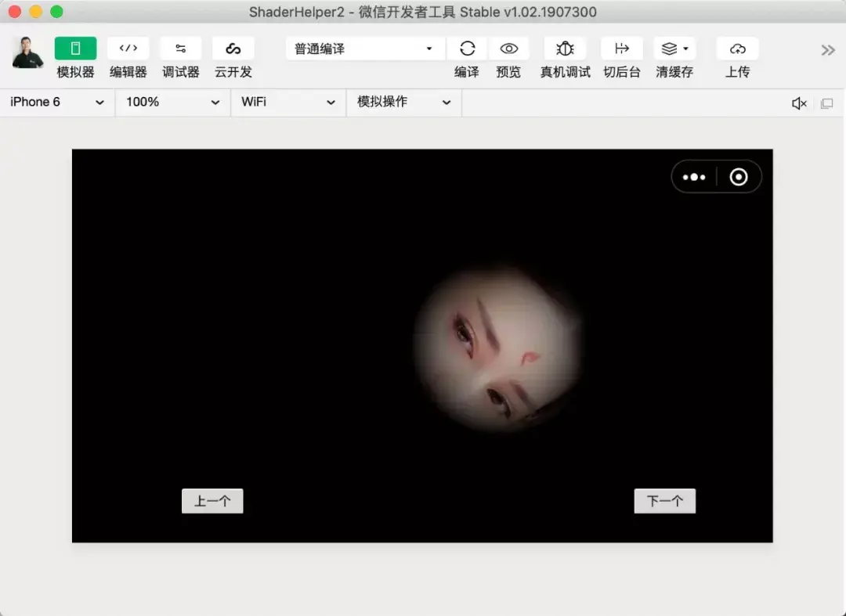This screenshot has width=846, height=616.
Task: Open the WiFi network type dropdown
Action: click(x=287, y=103)
